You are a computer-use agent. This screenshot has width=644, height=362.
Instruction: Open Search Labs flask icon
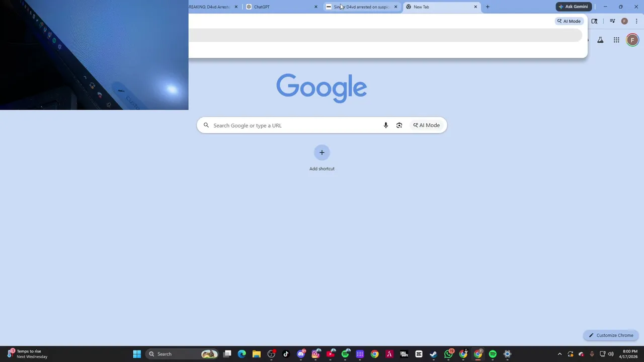point(600,40)
